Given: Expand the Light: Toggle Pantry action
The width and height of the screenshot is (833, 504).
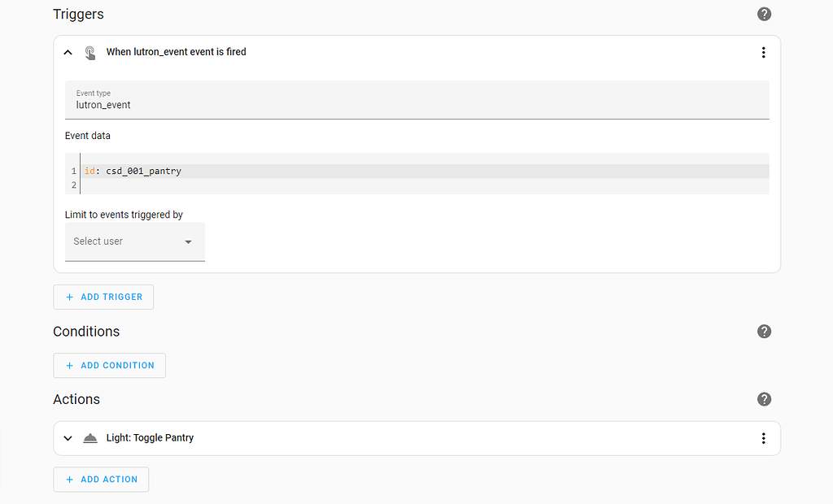Looking at the screenshot, I should point(68,438).
